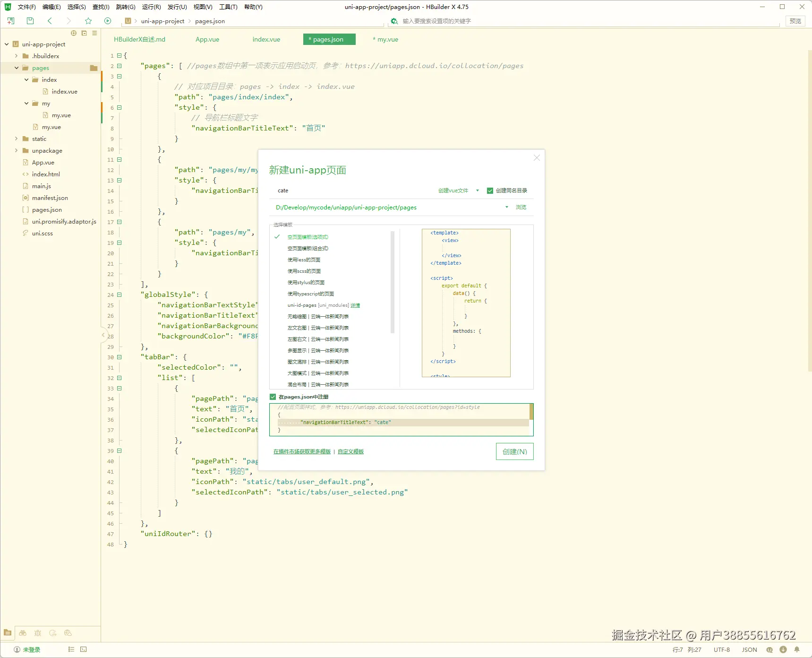This screenshot has height=658, width=812.
Task: Open the terminal icon in status bar
Action: [84, 649]
